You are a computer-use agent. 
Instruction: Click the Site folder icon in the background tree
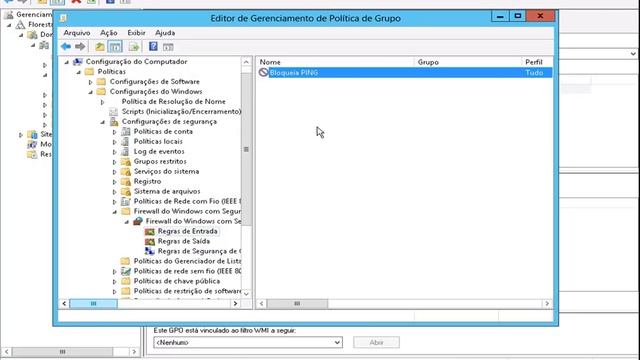(32, 134)
